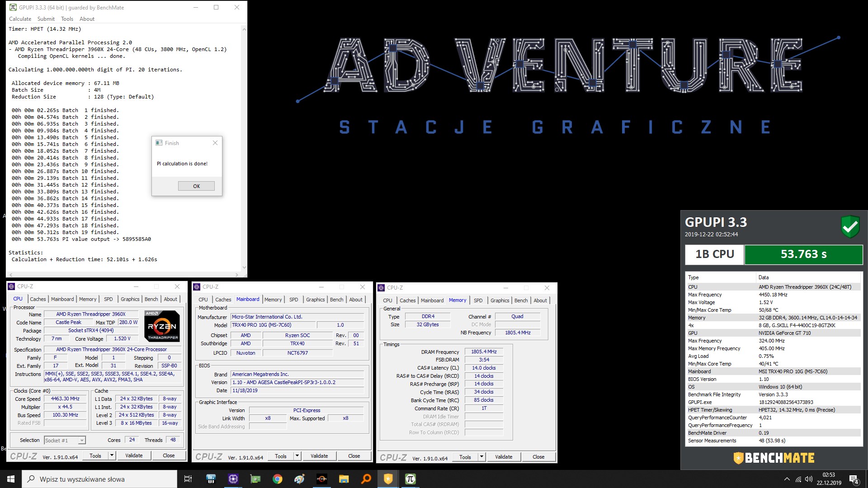Click the CPU-Z taskbar icon
Image resolution: width=868 pixels, height=488 pixels.
click(233, 479)
